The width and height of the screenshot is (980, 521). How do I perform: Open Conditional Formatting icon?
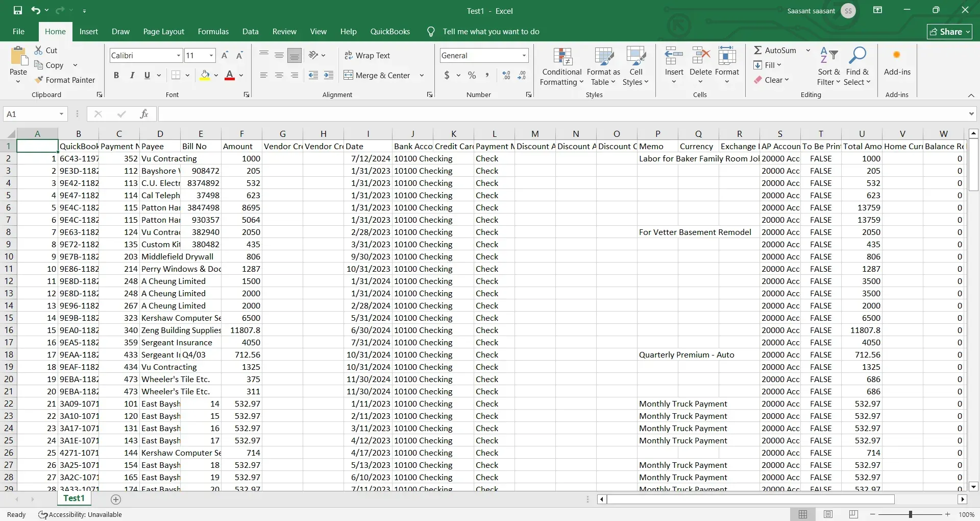pos(562,56)
